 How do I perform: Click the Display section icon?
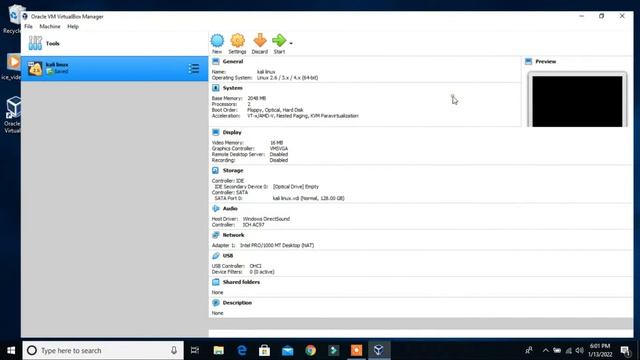tap(216, 132)
